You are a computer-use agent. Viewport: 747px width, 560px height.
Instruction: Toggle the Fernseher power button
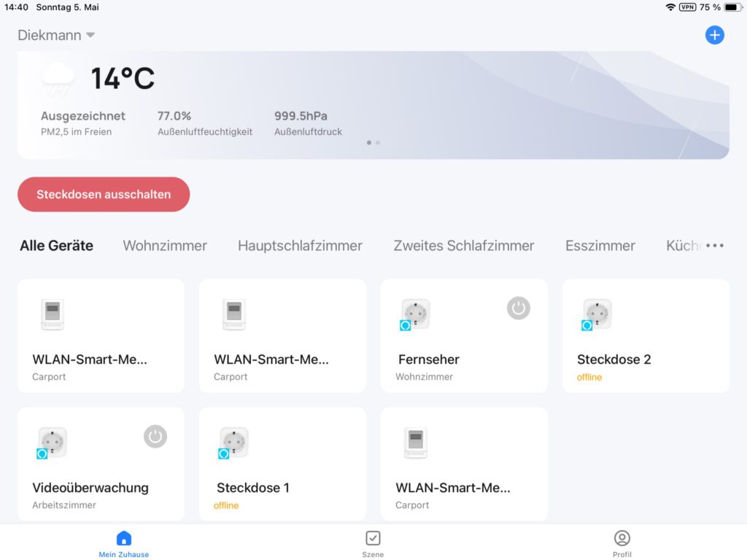point(519,308)
